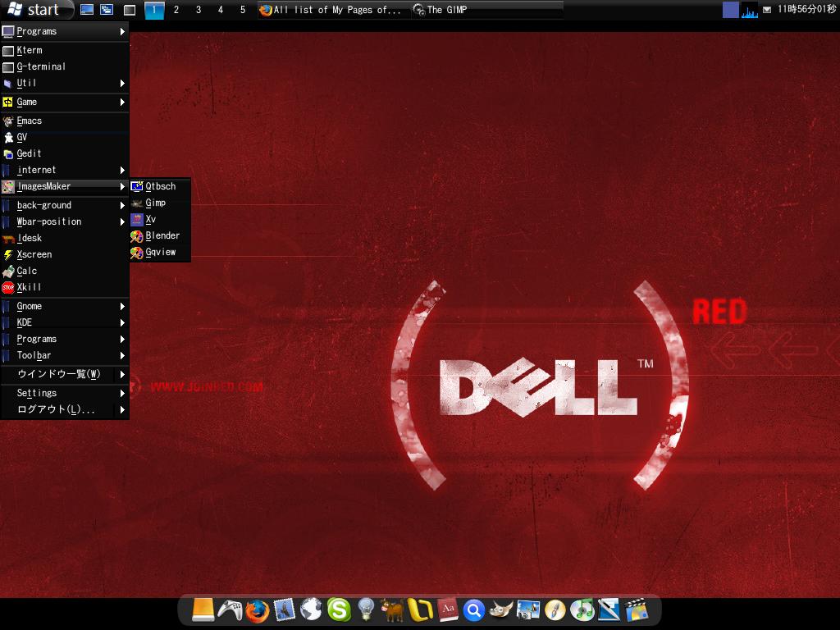Screen dimensions: 840x630
Task: Open the red dictionary dock icon
Action: pos(447,609)
